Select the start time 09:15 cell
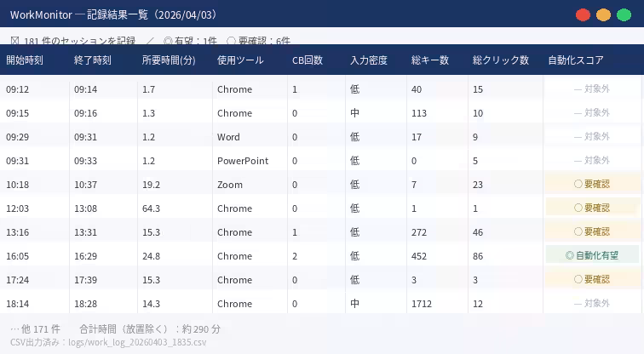 point(18,113)
